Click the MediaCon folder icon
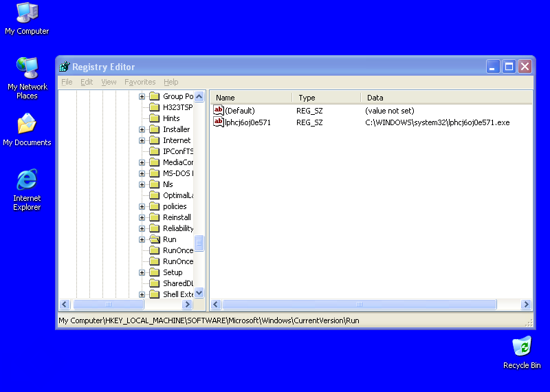 point(154,162)
